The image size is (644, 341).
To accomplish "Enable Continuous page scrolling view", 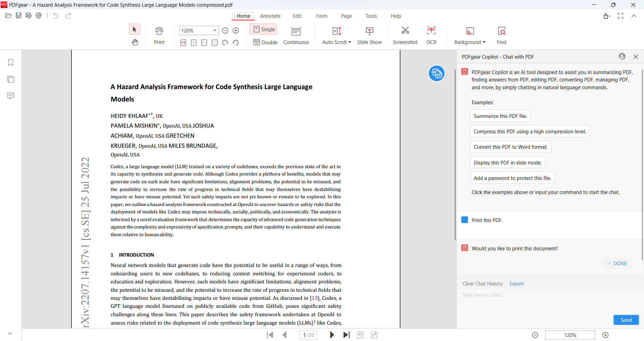I will coord(296,35).
